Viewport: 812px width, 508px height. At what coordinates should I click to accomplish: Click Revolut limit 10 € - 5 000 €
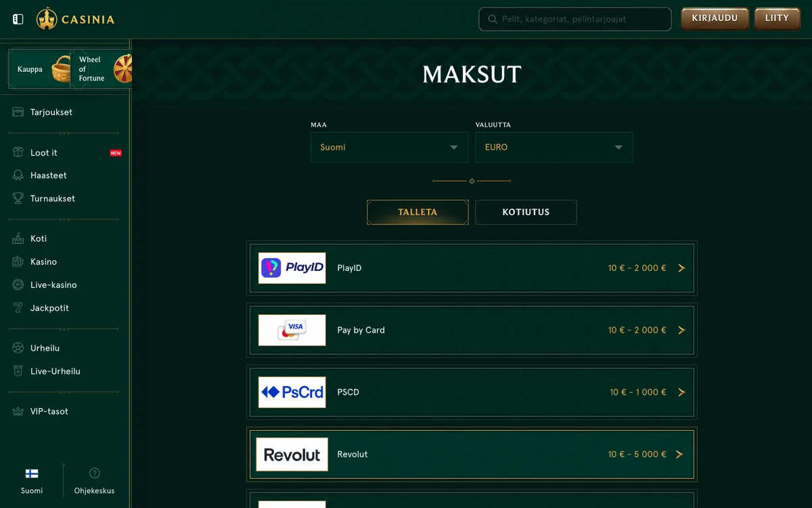[637, 454]
